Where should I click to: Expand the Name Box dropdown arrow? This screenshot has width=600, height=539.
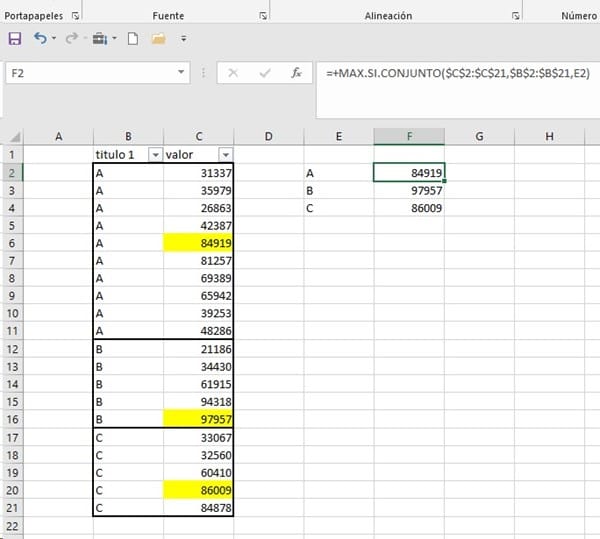(181, 73)
